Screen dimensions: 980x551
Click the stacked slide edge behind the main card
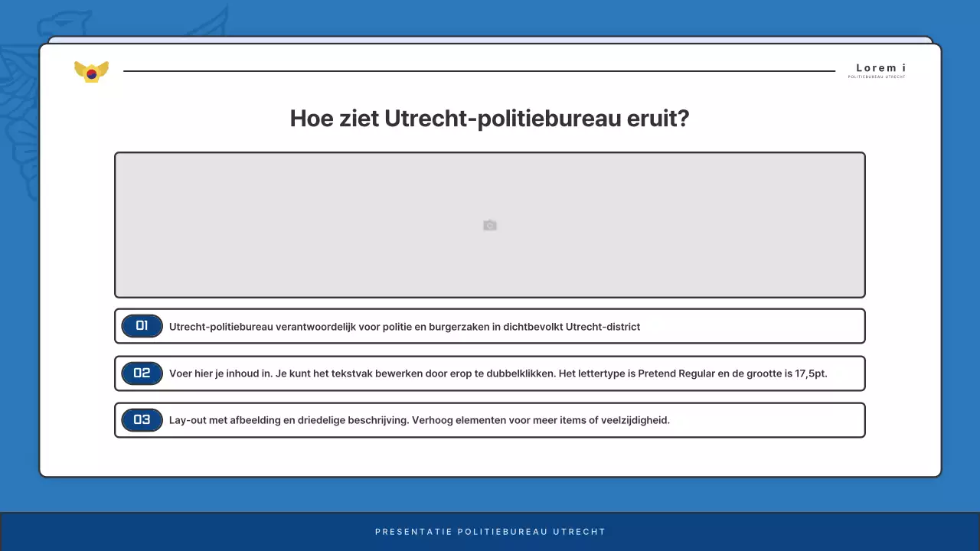tap(490, 40)
